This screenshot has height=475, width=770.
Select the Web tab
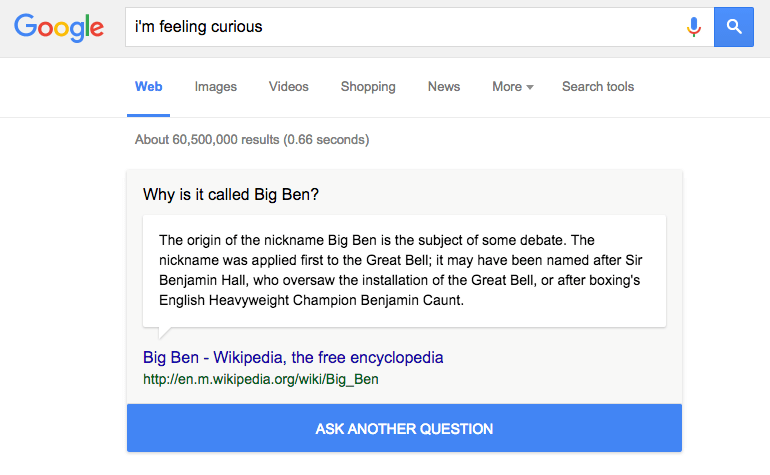click(148, 86)
